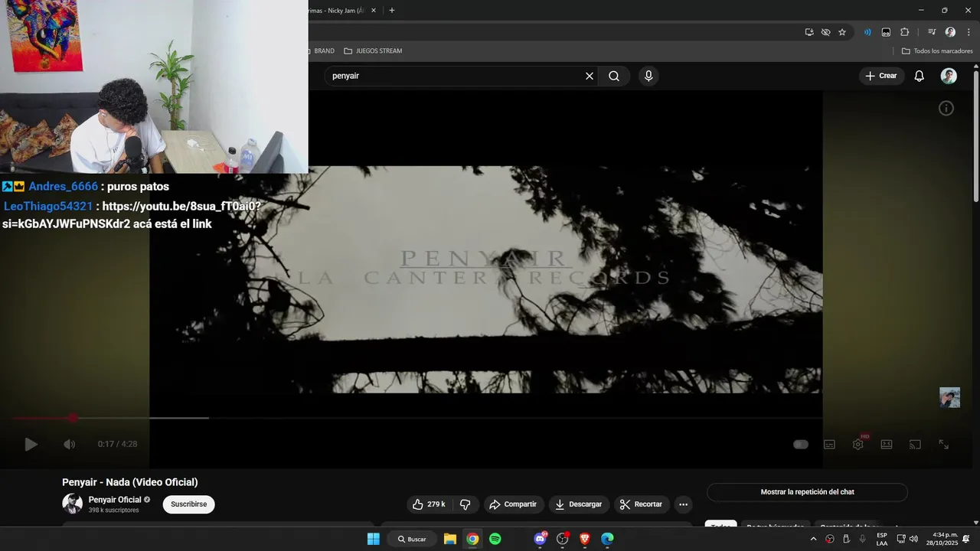Open the Chrome profile avatar
The image size is (980, 551).
point(950,32)
